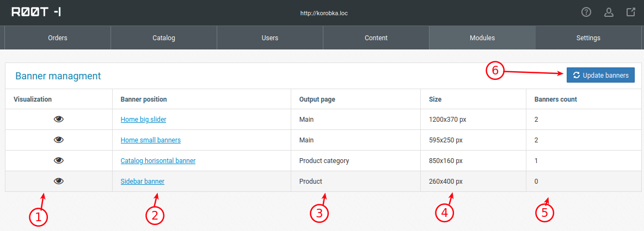The image size is (644, 231).
Task: Click the korobka.loc site URL
Action: point(324,13)
